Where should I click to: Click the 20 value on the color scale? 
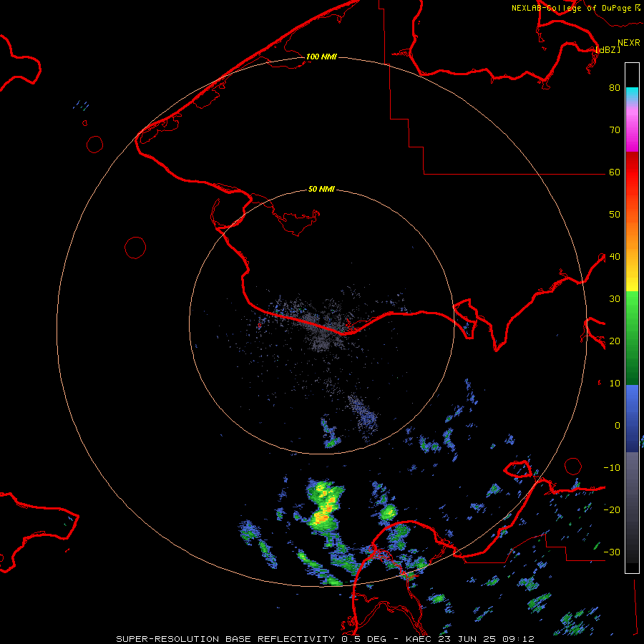(x=615, y=341)
